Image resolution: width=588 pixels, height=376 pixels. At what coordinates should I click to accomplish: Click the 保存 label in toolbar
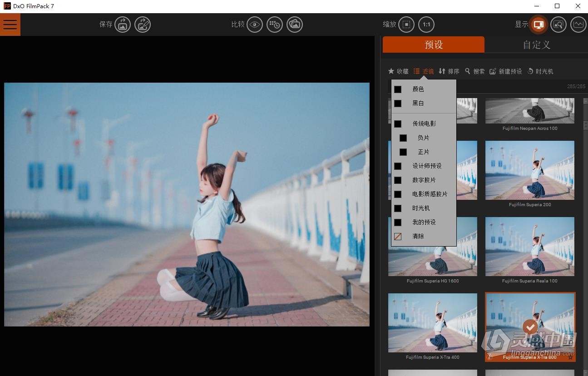pos(106,25)
